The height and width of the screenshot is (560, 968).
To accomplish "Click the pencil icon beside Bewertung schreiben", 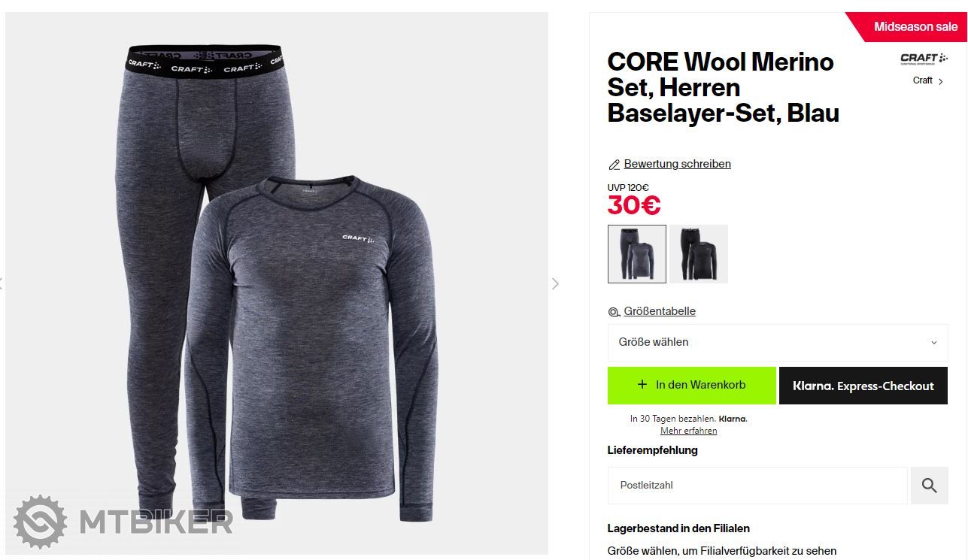I will point(614,165).
